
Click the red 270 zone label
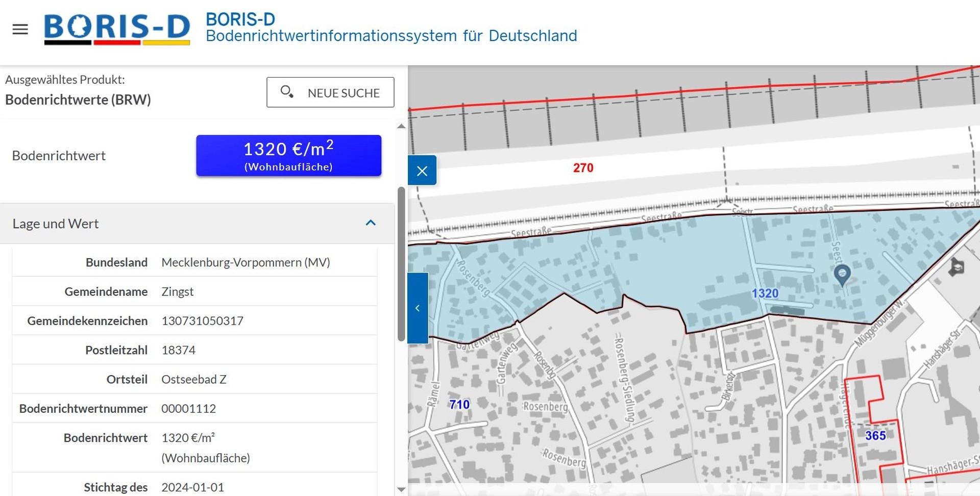[x=583, y=168]
